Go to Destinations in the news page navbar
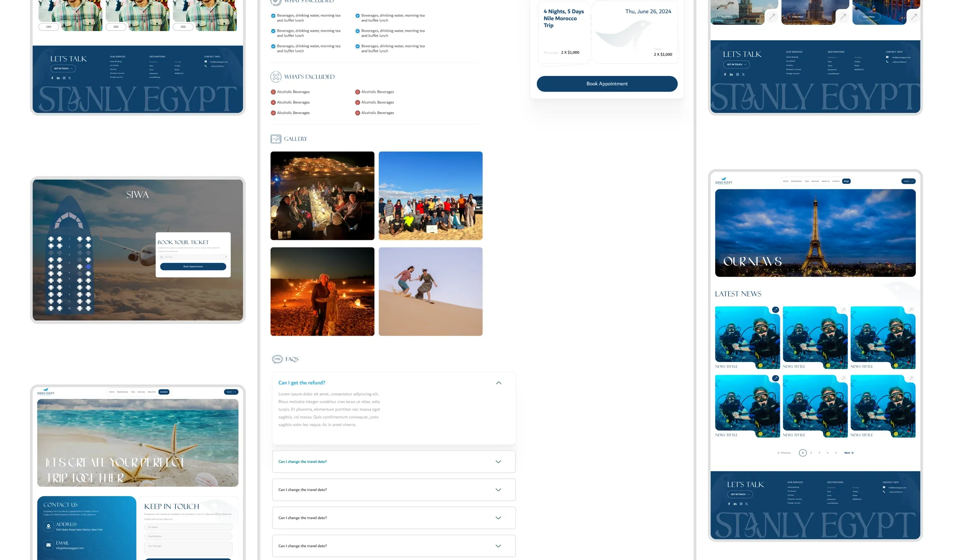The width and height of the screenshot is (953, 560). [x=796, y=181]
